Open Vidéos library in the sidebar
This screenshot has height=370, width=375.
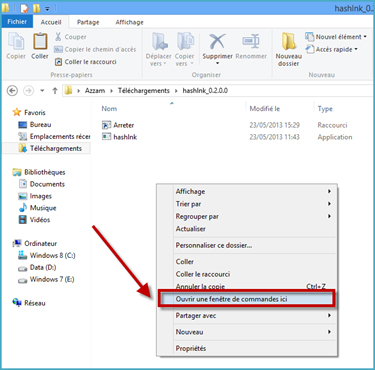coord(34,220)
